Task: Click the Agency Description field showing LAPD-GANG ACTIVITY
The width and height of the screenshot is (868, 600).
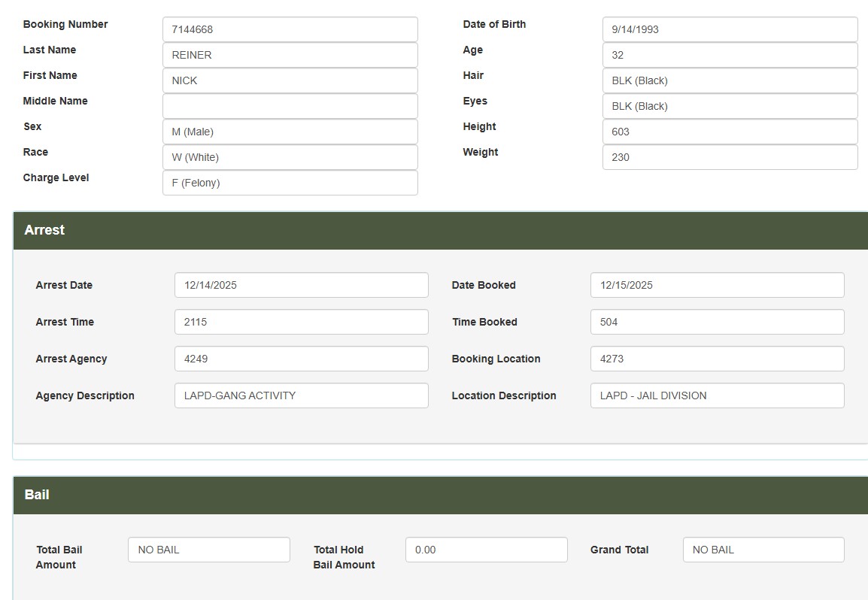Action: click(x=301, y=395)
